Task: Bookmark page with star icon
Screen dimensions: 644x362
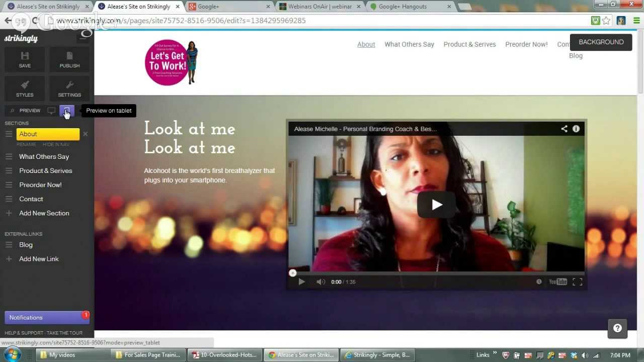Action: click(606, 21)
